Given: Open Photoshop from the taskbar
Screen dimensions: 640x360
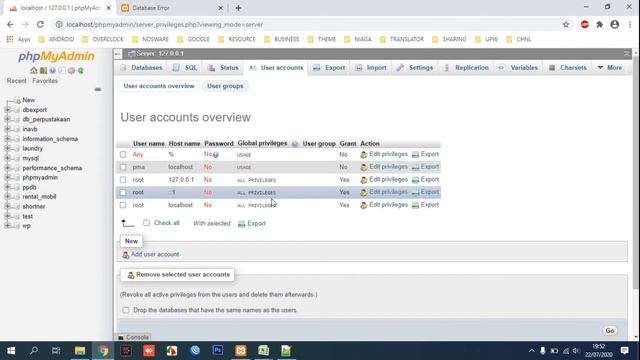Looking at the screenshot, I should click(x=218, y=351).
